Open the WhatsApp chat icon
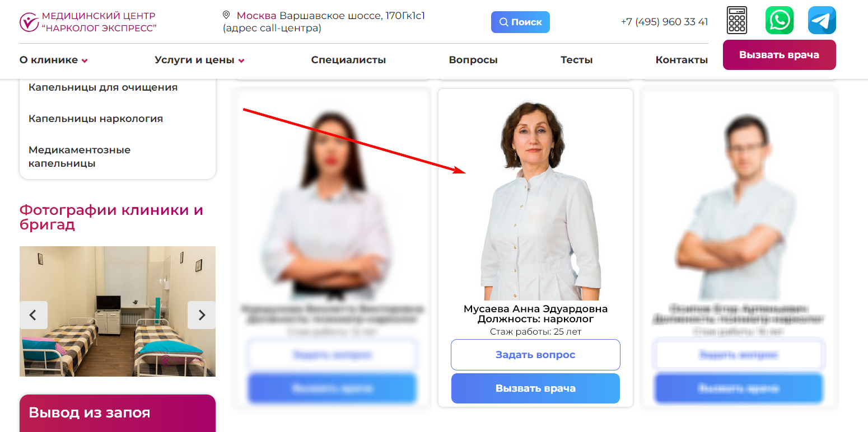This screenshot has width=868, height=432. [x=780, y=21]
